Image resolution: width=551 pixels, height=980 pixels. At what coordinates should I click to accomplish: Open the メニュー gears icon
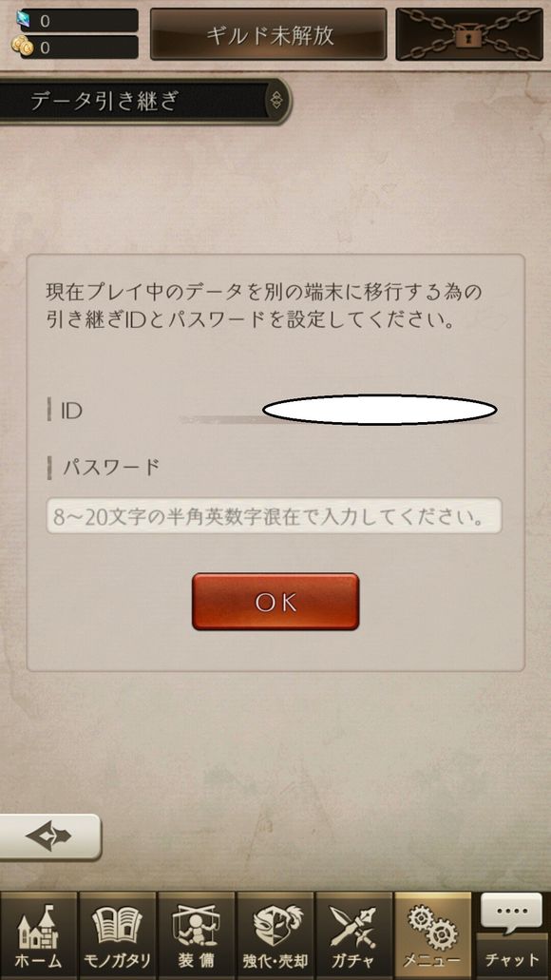[432, 935]
